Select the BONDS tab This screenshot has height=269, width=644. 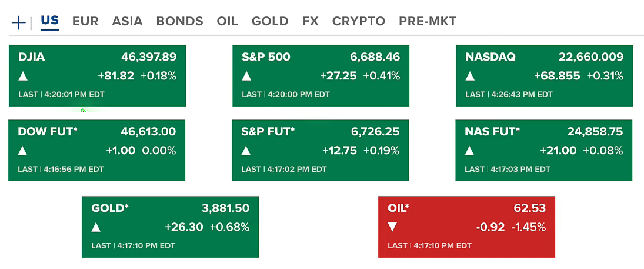pyautogui.click(x=179, y=21)
